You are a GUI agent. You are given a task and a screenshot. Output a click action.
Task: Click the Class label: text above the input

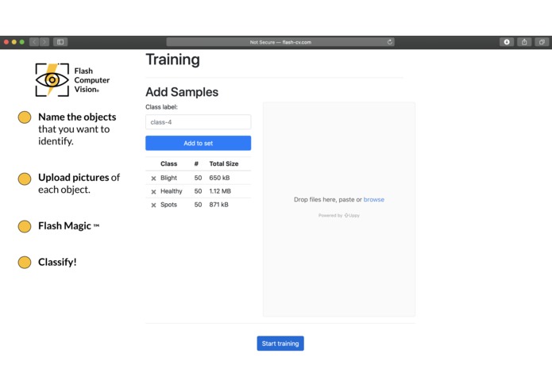tap(161, 107)
